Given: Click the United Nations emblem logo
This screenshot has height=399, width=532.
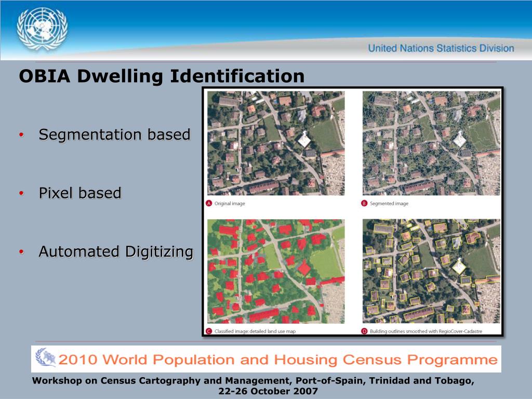Looking at the screenshot, I should tap(42, 29).
